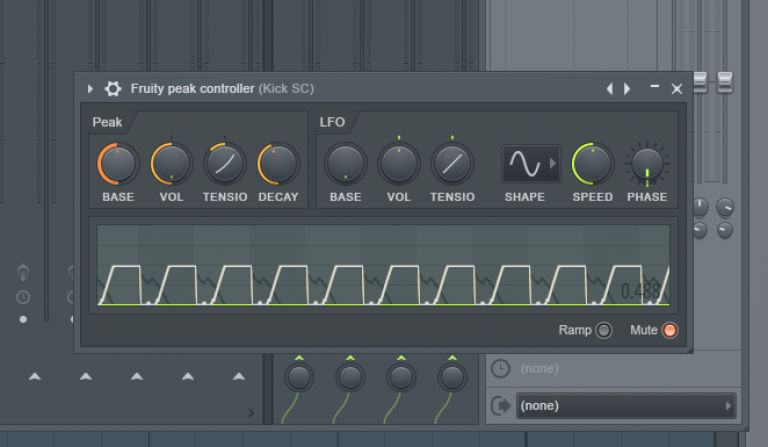The width and height of the screenshot is (768, 447).
Task: Open the plugin menu triangle beside the gear
Action: (x=90, y=89)
